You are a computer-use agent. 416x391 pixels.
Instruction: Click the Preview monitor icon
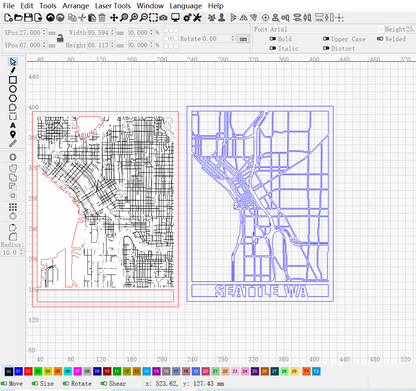(175, 18)
